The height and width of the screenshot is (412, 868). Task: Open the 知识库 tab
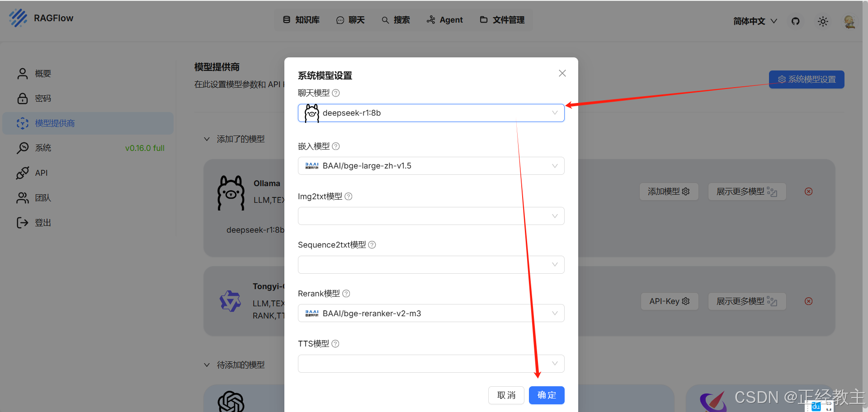coord(301,20)
